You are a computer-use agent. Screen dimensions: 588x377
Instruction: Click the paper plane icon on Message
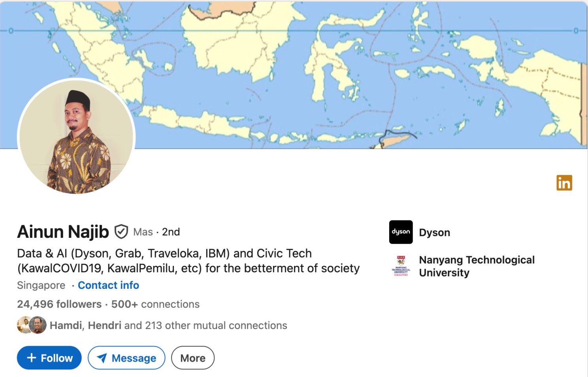coord(102,358)
